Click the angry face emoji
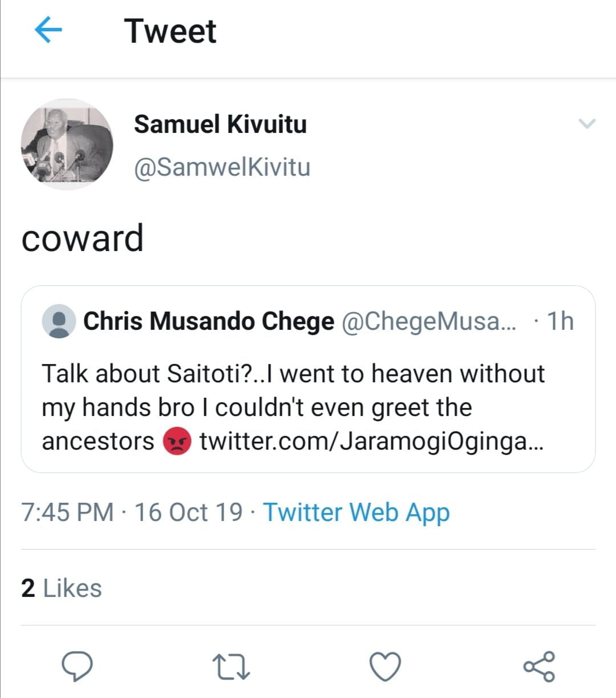616x698 pixels. [x=177, y=441]
